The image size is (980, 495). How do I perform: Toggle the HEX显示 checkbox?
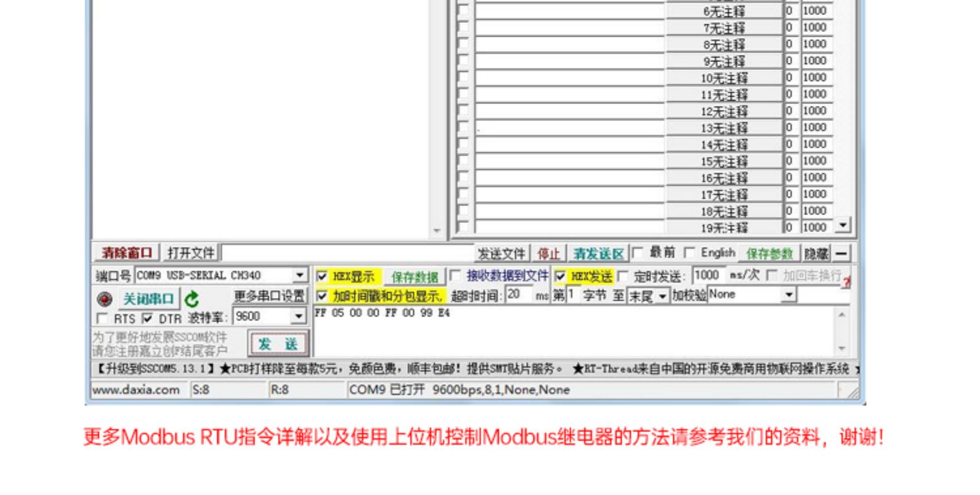322,277
